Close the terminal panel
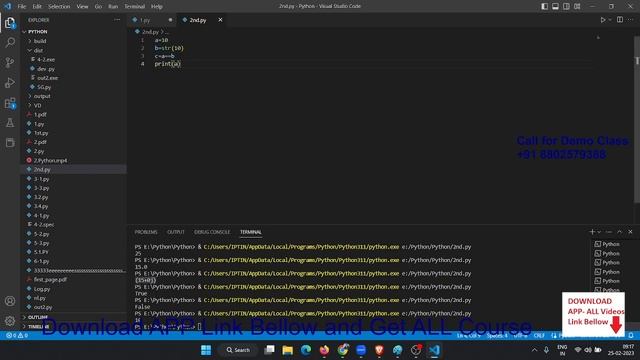 tap(630, 232)
